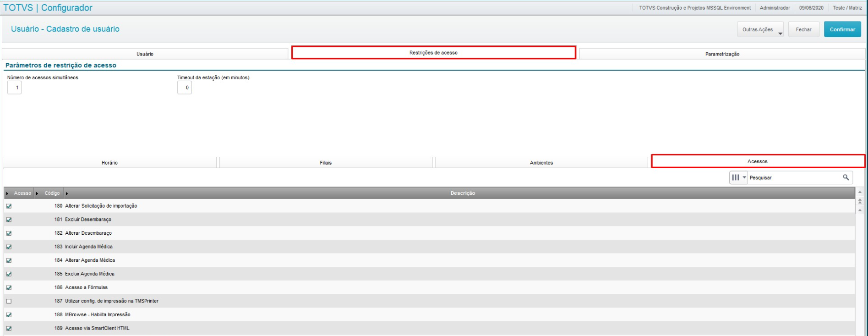Click the Timeout da estação field
868x336 pixels.
185,88
